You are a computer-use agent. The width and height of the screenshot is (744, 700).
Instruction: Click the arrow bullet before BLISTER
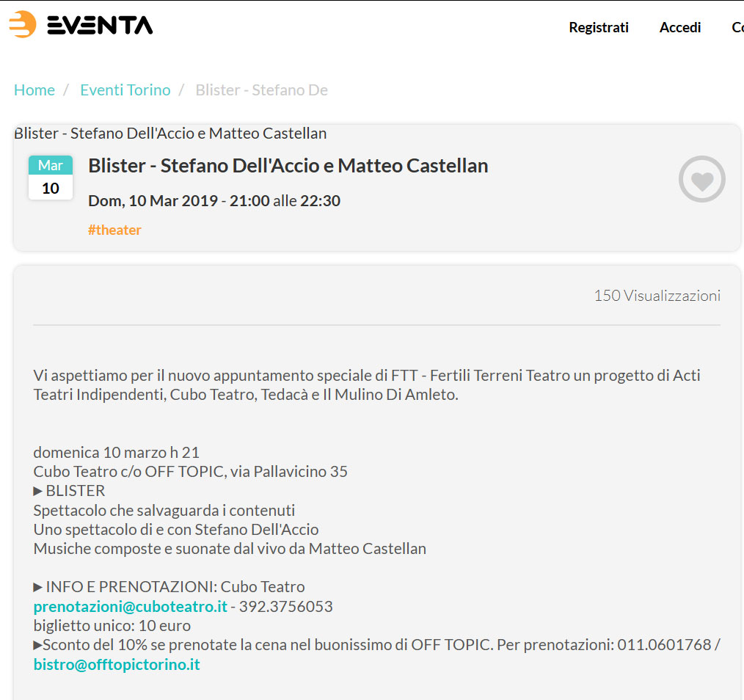38,491
